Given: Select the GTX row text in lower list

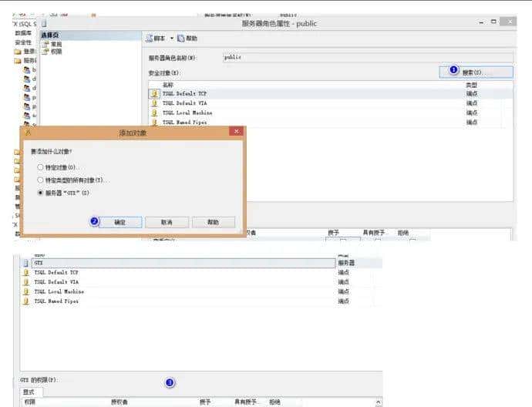Looking at the screenshot, I should coord(39,263).
